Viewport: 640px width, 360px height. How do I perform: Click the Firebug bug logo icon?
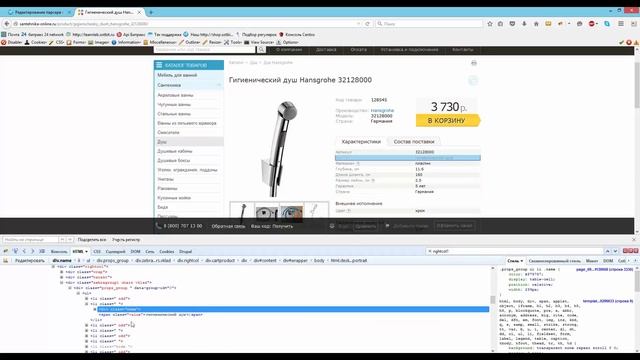[6, 251]
